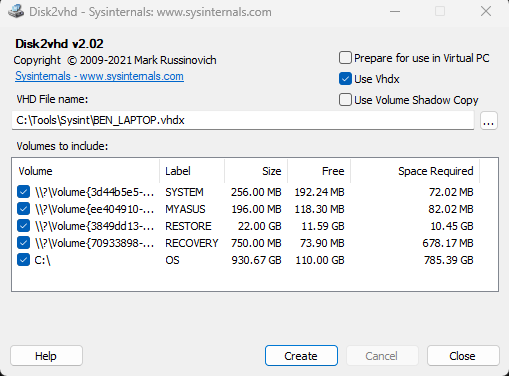Click the 192.24 MB free value
509x376 pixels.
(319, 192)
